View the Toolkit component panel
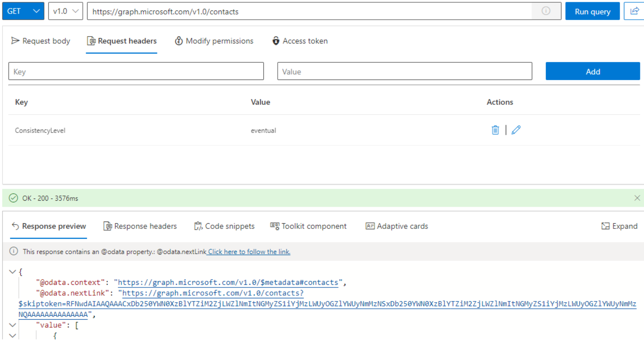 [308, 226]
